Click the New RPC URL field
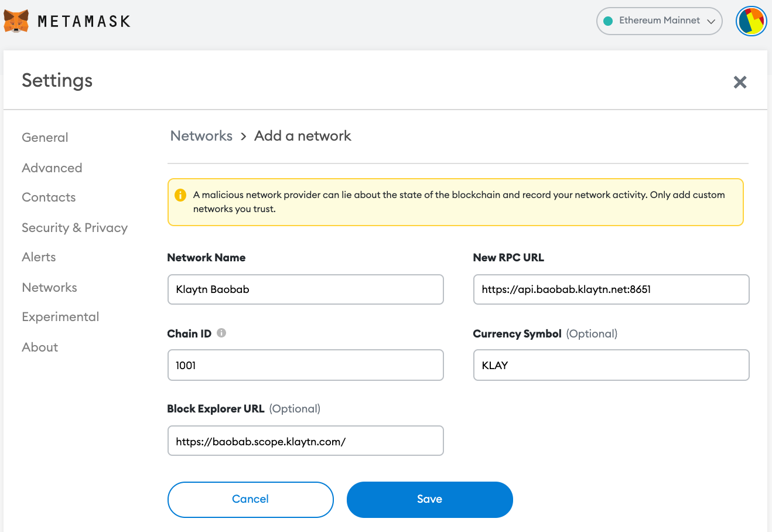Screen dimensions: 772x532 pyautogui.click(x=612, y=289)
